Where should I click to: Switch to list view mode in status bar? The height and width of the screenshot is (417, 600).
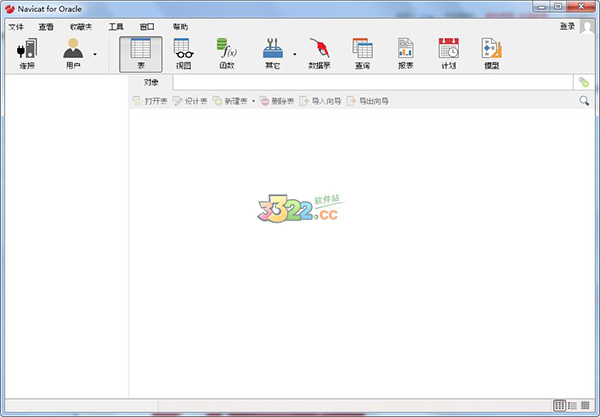pyautogui.click(x=560, y=405)
